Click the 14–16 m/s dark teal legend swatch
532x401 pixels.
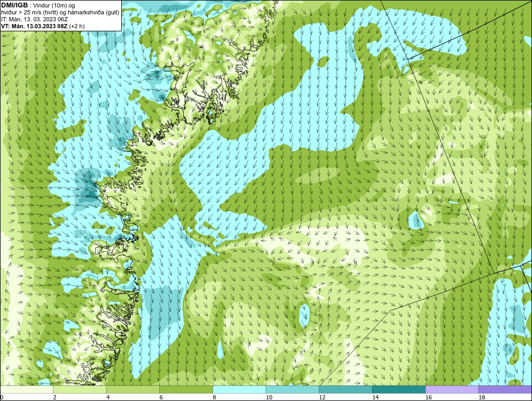tap(398, 389)
